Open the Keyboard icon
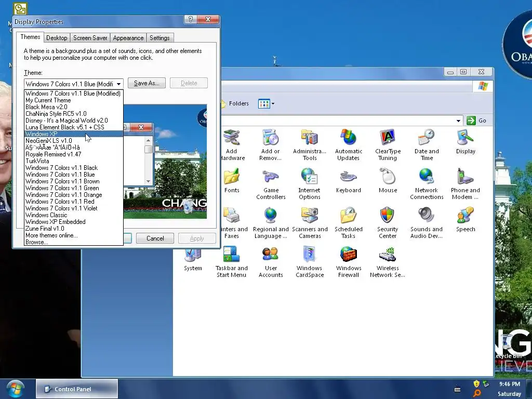 coord(349,180)
